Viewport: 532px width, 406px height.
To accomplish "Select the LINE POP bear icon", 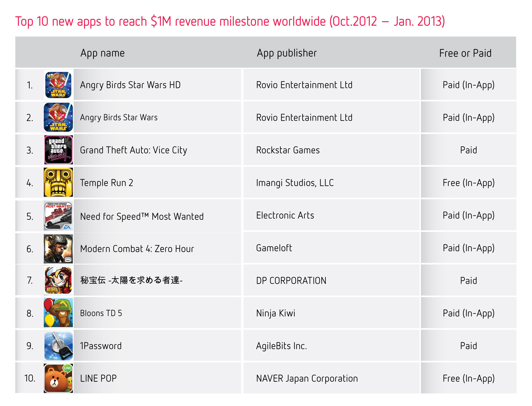I will coord(58,378).
